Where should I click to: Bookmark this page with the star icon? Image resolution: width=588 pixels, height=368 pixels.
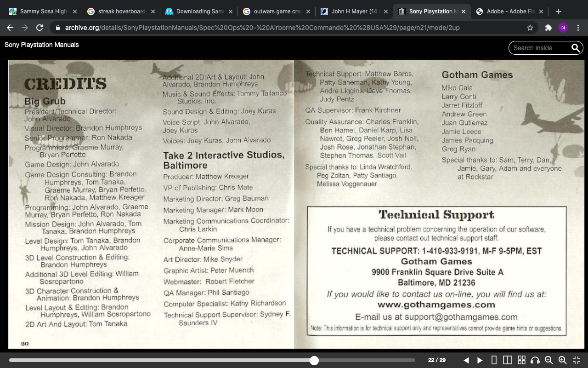pos(530,28)
